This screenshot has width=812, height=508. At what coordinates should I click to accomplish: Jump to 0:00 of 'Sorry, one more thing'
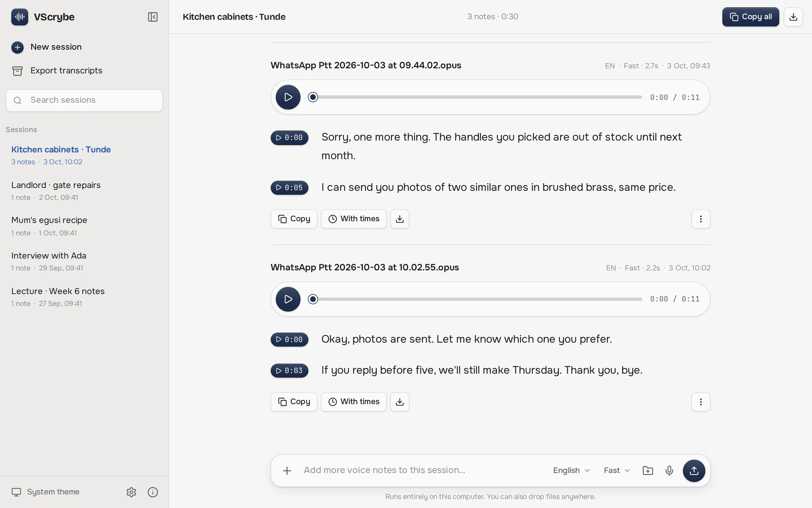pos(289,138)
